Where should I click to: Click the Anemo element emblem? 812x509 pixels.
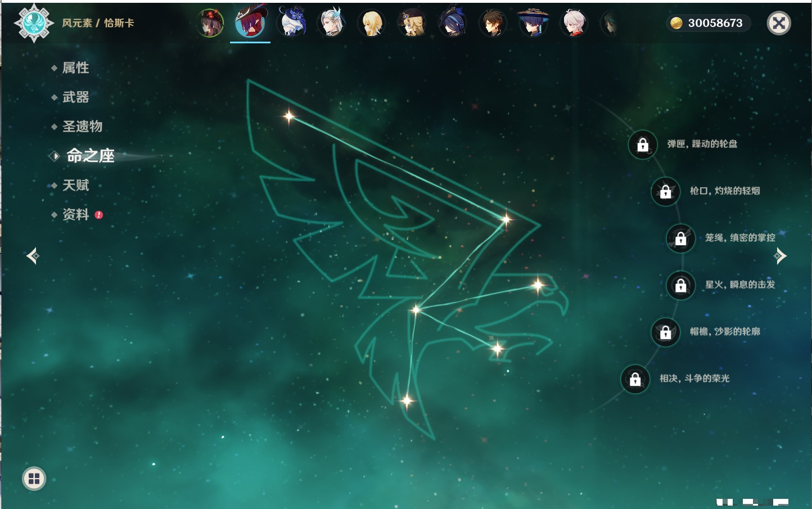(x=34, y=23)
